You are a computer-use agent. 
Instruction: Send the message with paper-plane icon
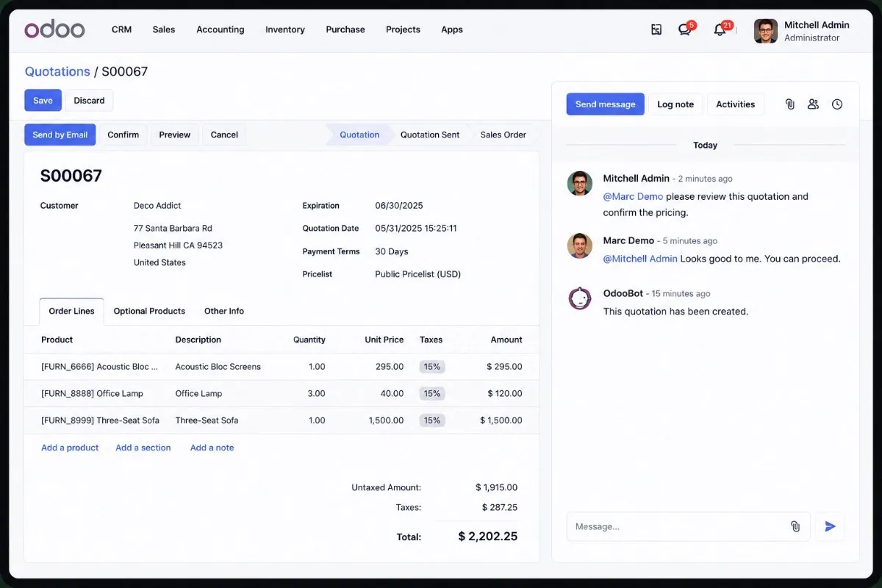click(x=831, y=526)
